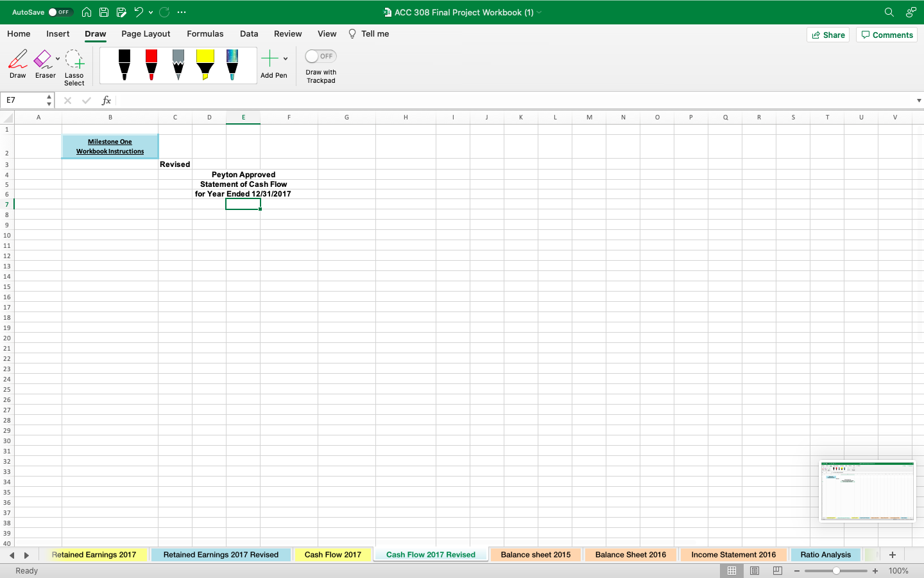Switch to Normal view icon
This screenshot has width=924, height=578.
coord(732,571)
